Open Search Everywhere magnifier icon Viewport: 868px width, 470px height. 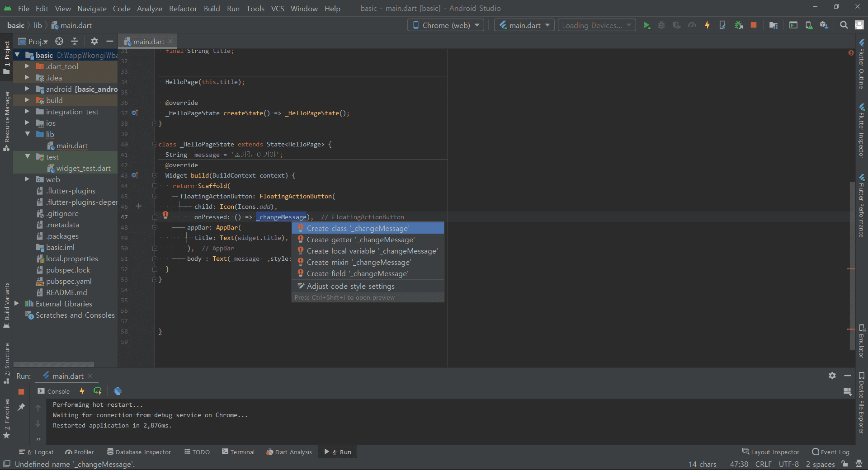click(844, 25)
